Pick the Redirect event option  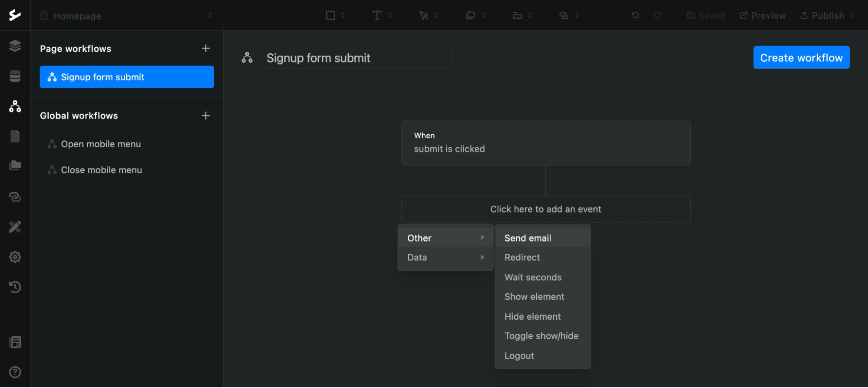(522, 258)
